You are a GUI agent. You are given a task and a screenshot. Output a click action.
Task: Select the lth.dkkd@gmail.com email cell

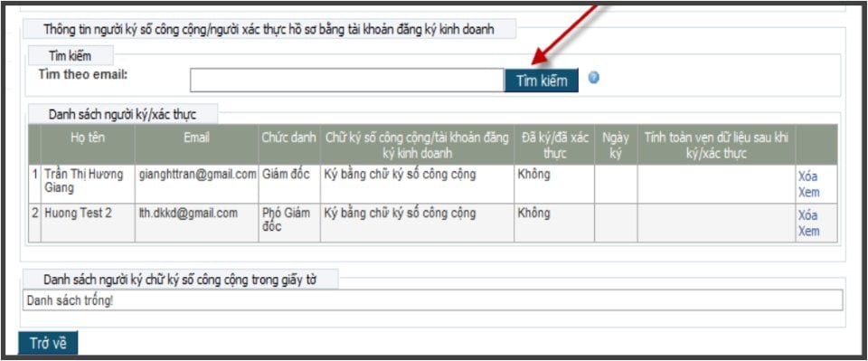tap(196, 223)
